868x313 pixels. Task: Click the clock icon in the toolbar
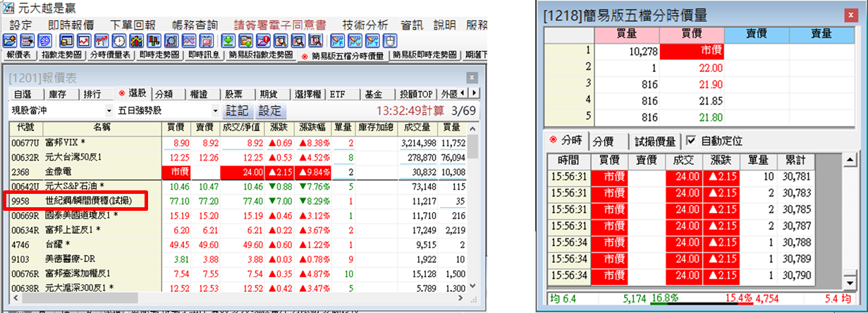coord(118,41)
